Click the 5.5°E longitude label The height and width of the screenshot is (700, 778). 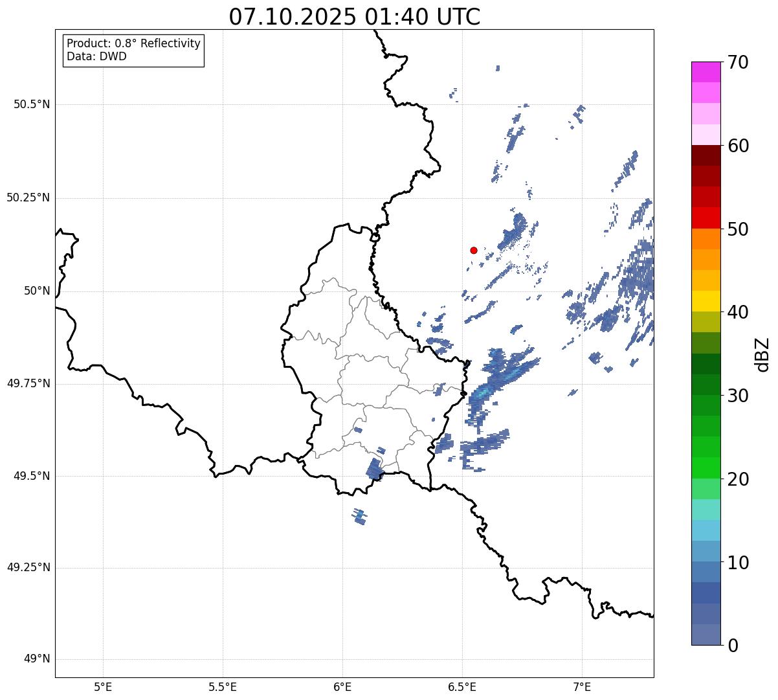point(223,686)
